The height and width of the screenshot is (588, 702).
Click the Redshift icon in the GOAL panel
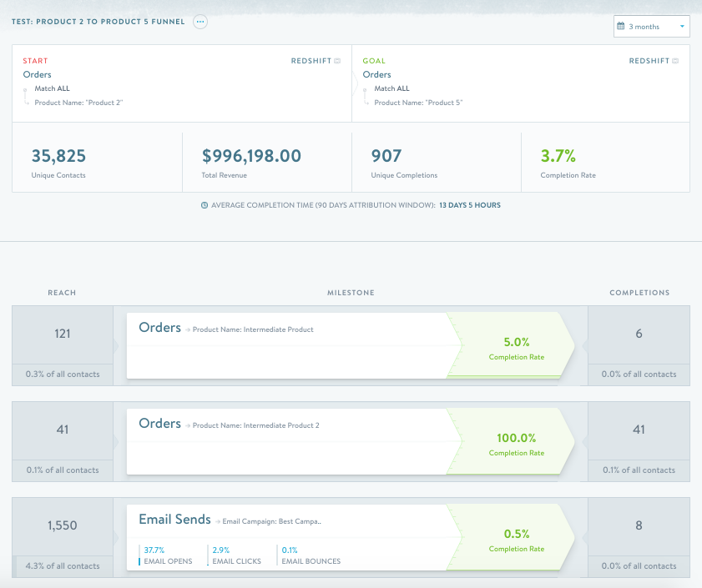[x=675, y=61]
